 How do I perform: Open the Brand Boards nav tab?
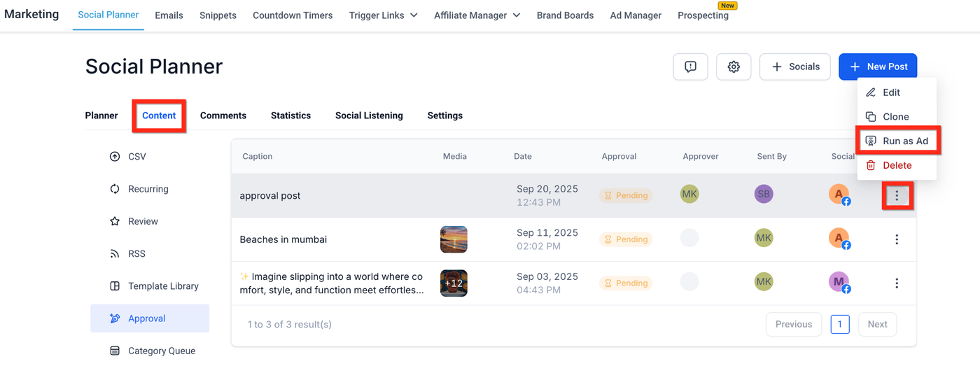(x=565, y=15)
